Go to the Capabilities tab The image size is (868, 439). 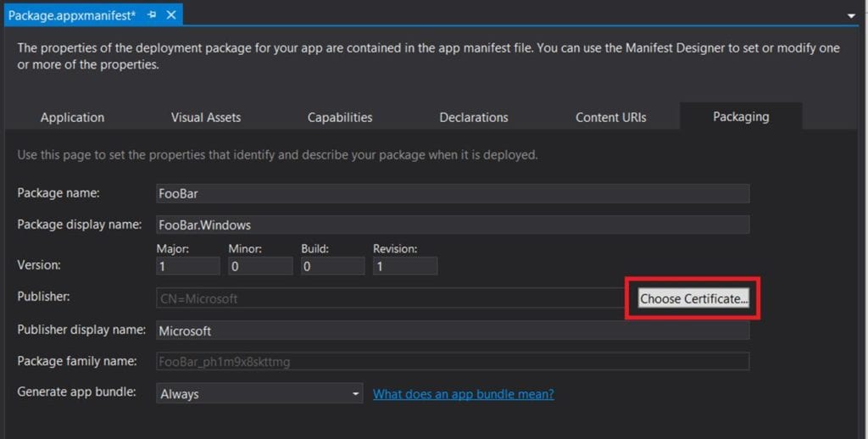[339, 117]
